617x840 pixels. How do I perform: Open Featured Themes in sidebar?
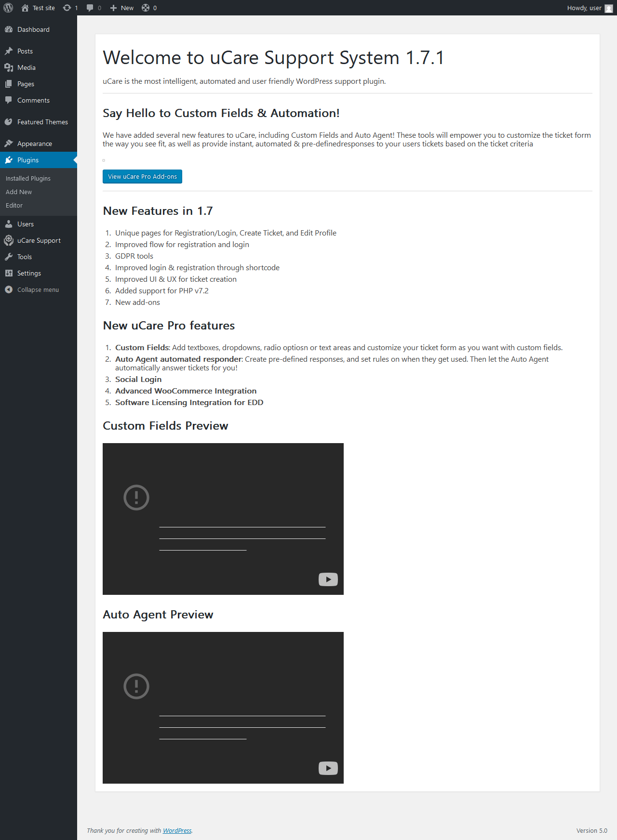[x=39, y=122]
